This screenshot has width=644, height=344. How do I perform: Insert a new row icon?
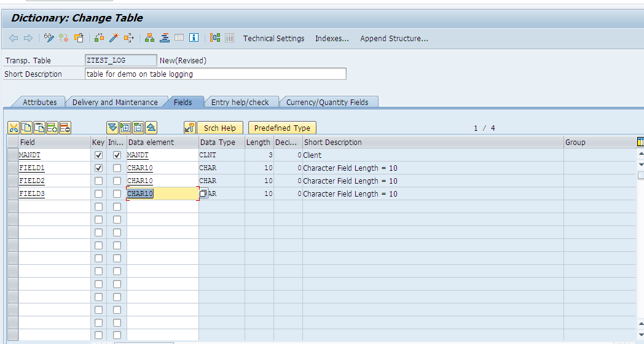tap(52, 128)
